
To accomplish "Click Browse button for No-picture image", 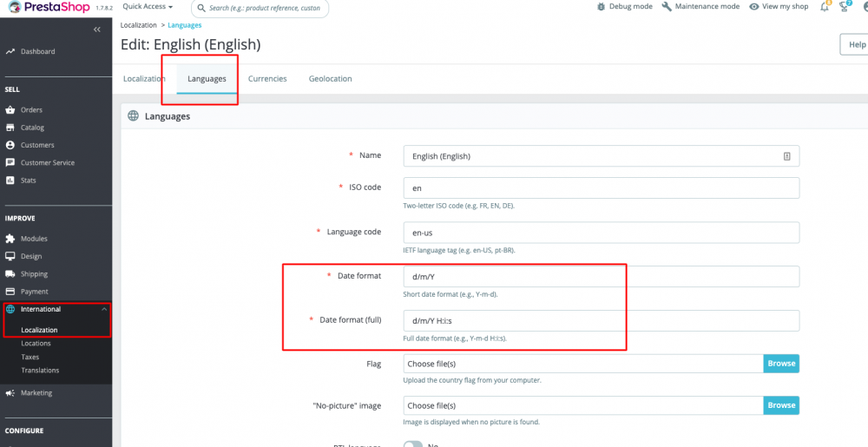I will [x=781, y=405].
